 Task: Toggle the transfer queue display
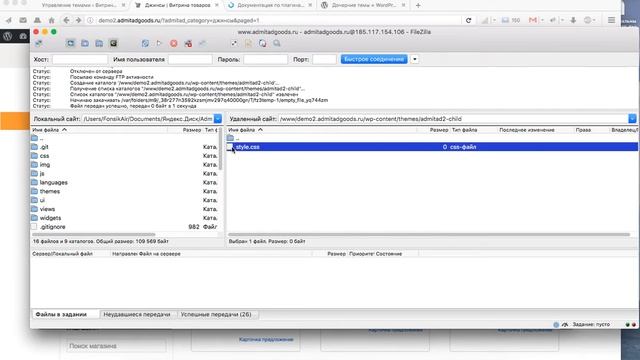pyautogui.click(x=113, y=43)
